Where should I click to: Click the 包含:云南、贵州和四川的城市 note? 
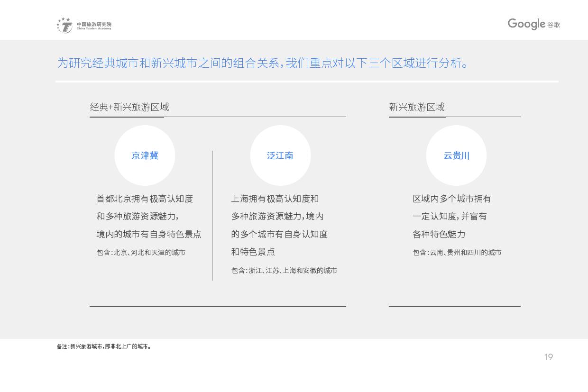457,253
